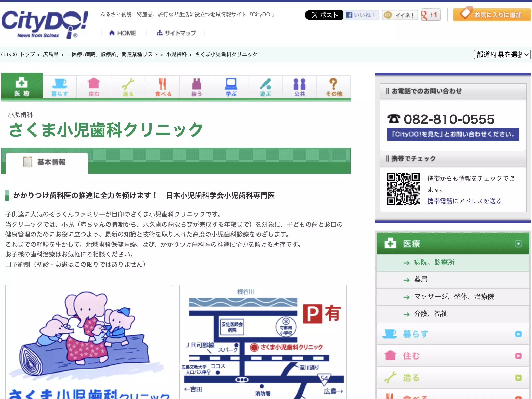Select the 造る wrench icon category
Viewport: 532px width, 399px height.
(128, 87)
